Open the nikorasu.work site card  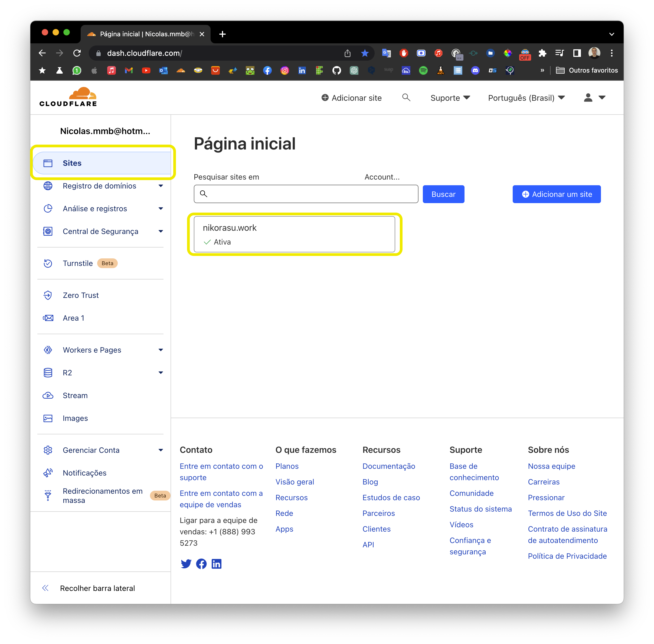(294, 234)
